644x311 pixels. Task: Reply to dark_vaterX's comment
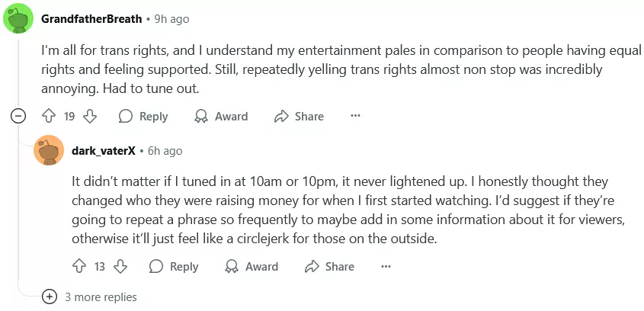[174, 267]
